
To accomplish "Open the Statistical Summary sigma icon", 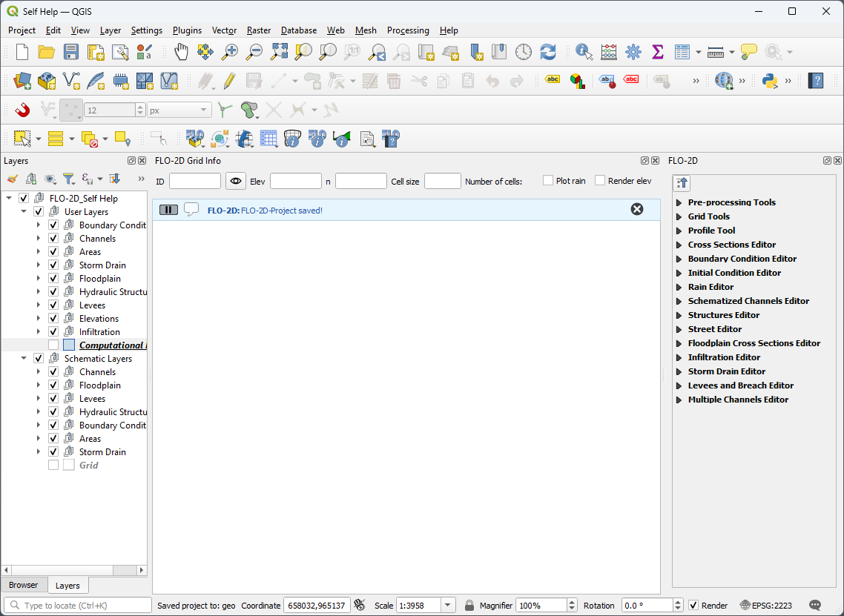I will 657,52.
